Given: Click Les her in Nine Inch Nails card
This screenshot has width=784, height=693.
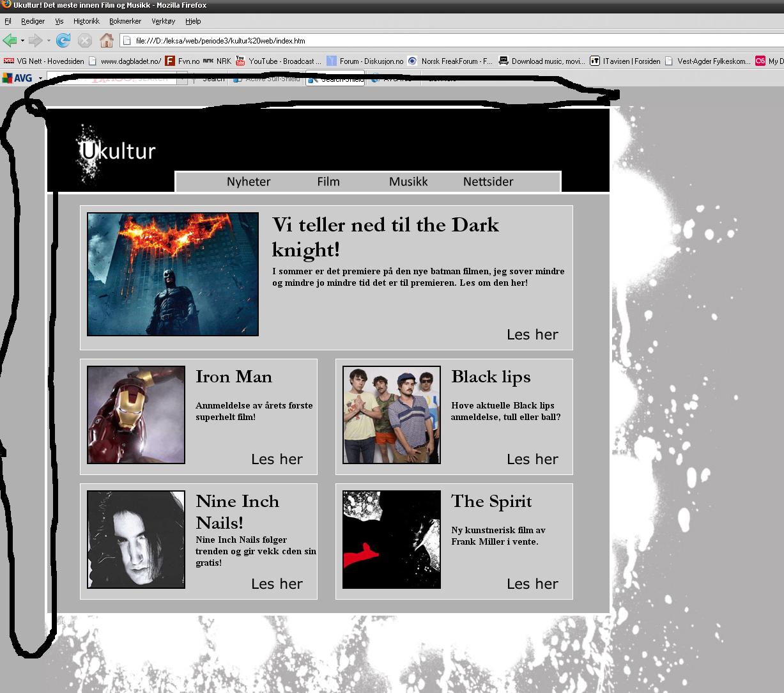Looking at the screenshot, I should [277, 584].
